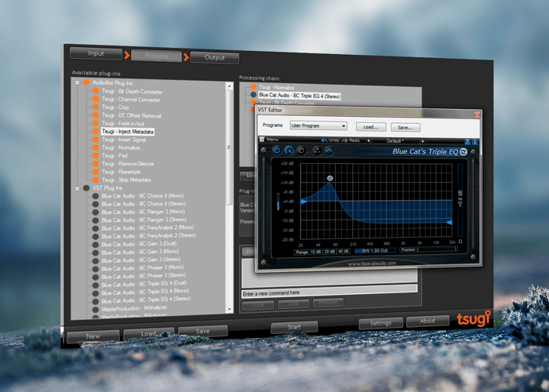
Task: Click the 'Enter a new command here' field
Action: pos(329,291)
